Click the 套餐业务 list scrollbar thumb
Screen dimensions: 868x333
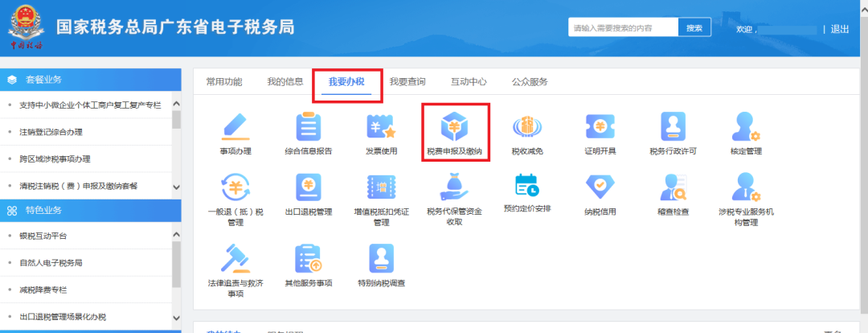pos(176,119)
